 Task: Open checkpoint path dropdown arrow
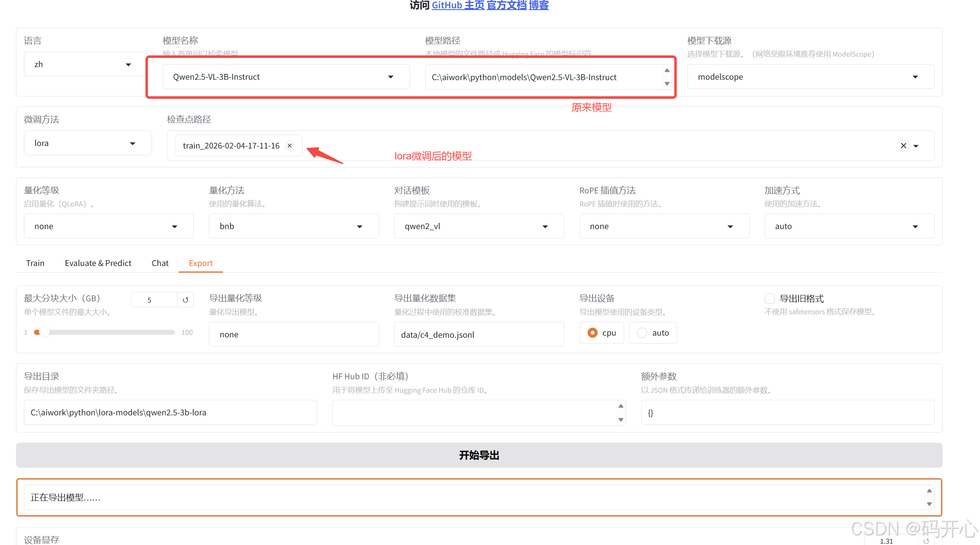pos(916,146)
